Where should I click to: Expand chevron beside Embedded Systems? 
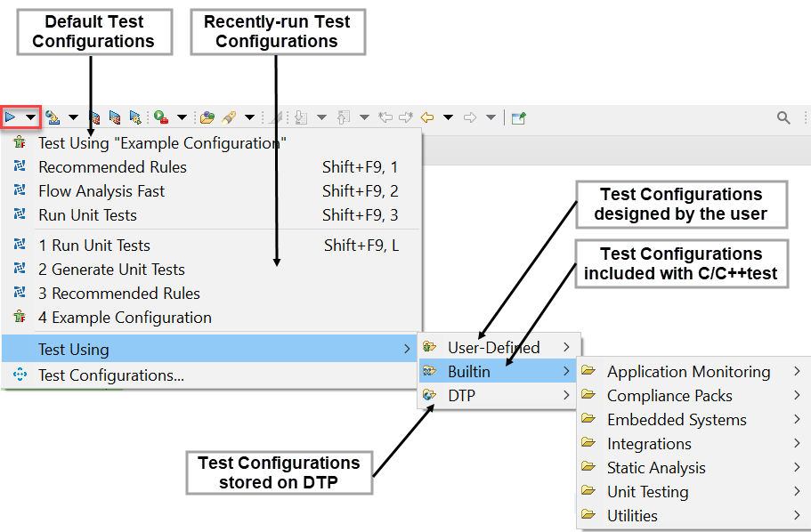(x=797, y=419)
